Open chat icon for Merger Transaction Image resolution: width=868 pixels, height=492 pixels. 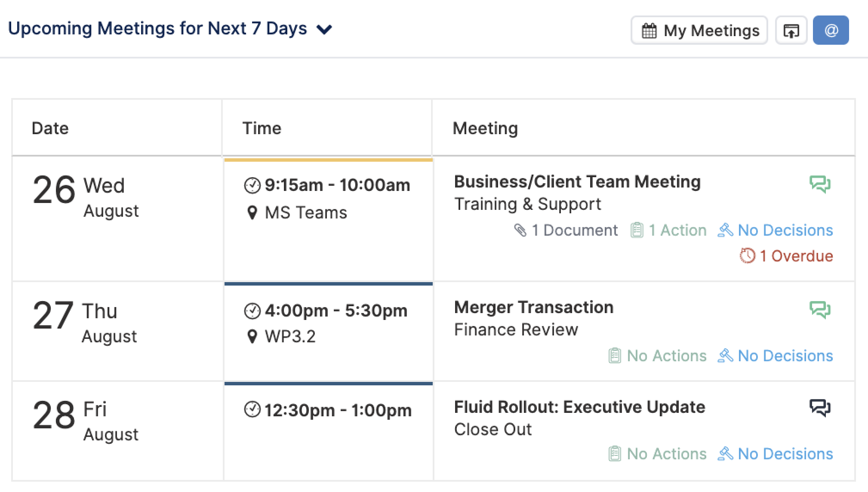pyautogui.click(x=820, y=310)
